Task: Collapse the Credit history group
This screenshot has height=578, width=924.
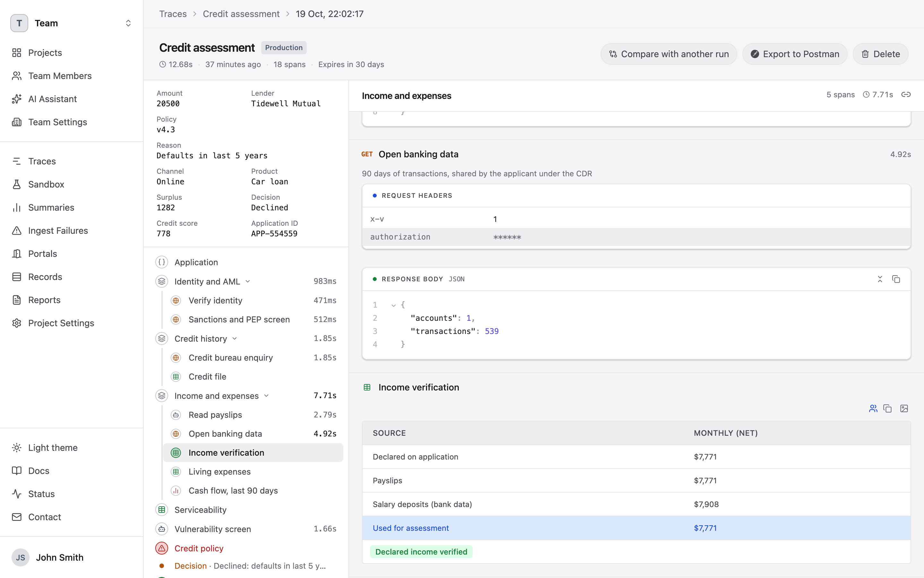Action: pos(235,339)
